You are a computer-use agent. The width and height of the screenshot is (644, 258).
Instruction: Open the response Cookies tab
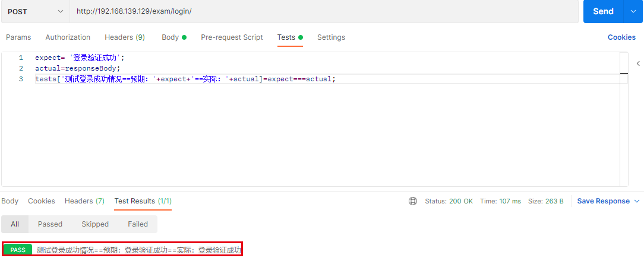[x=42, y=201]
